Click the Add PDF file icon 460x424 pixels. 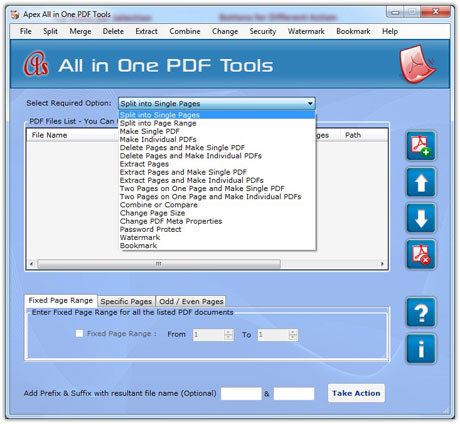coord(421,146)
